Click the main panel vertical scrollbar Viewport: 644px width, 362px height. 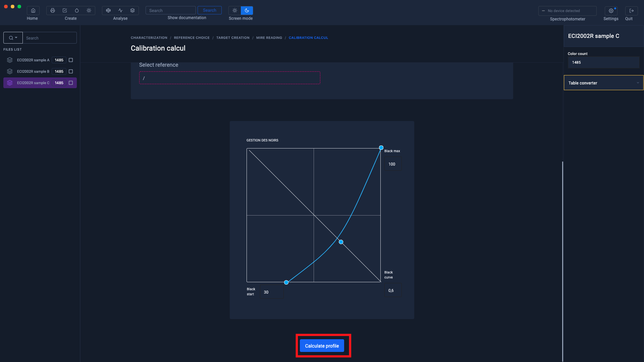click(x=562, y=261)
